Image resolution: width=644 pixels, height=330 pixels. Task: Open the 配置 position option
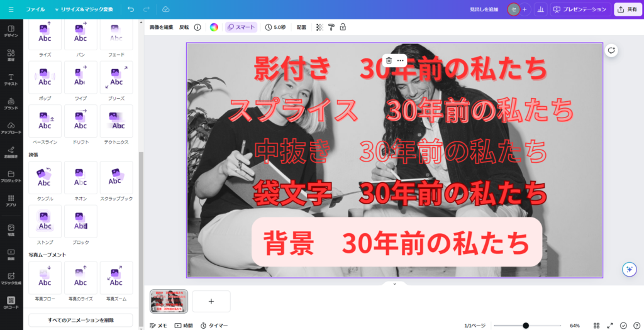(301, 27)
